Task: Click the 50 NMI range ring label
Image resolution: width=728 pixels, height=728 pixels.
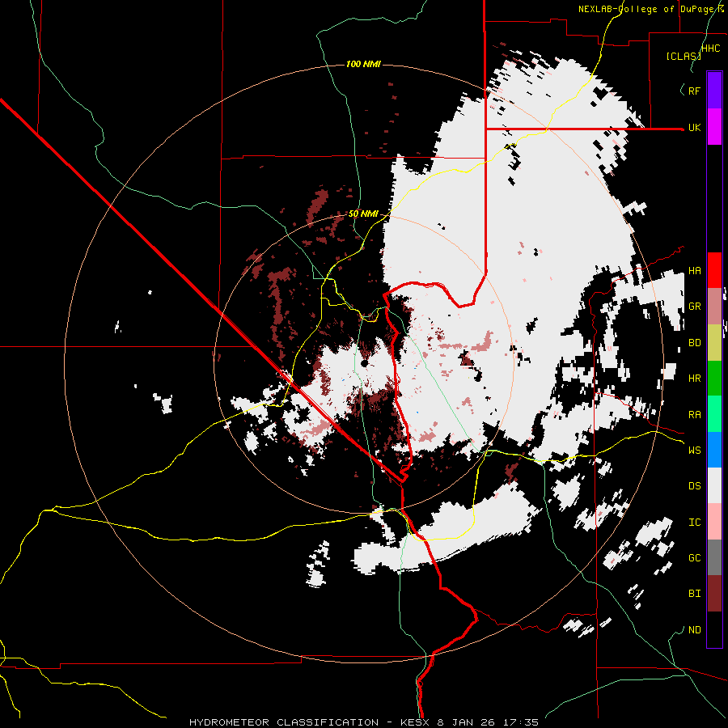Action: pyautogui.click(x=363, y=214)
